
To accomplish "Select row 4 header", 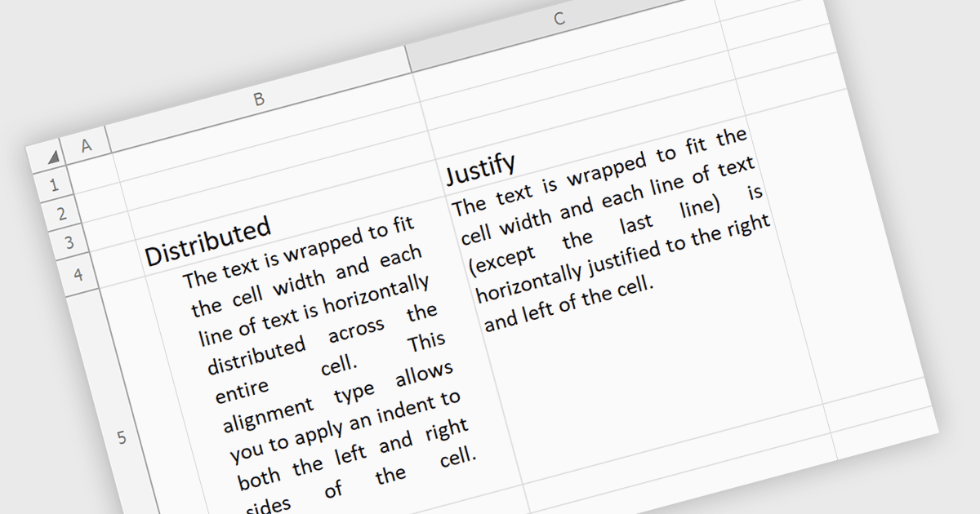I will click(x=78, y=274).
